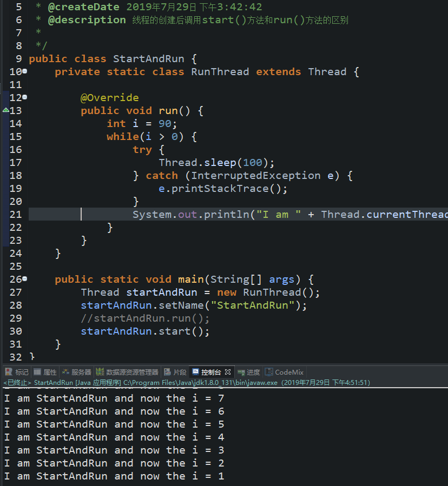Select the 控制台 (Console) tab

207,372
